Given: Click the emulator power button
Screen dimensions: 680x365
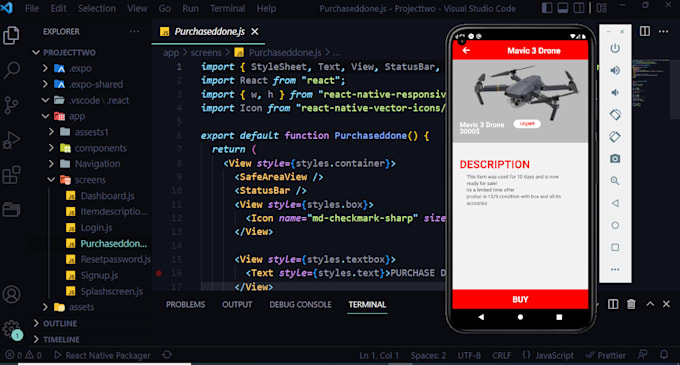Looking at the screenshot, I should click(x=615, y=48).
